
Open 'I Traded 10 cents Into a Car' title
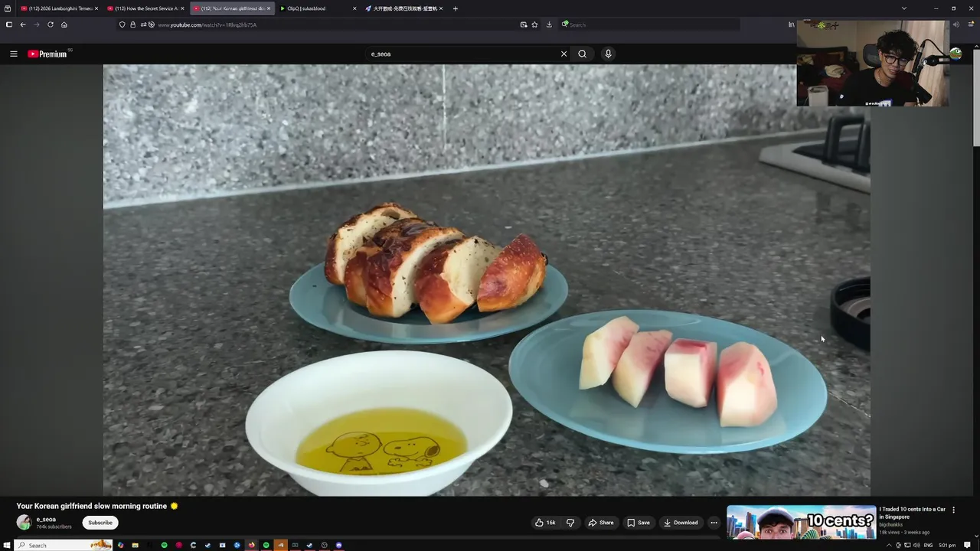pyautogui.click(x=912, y=513)
